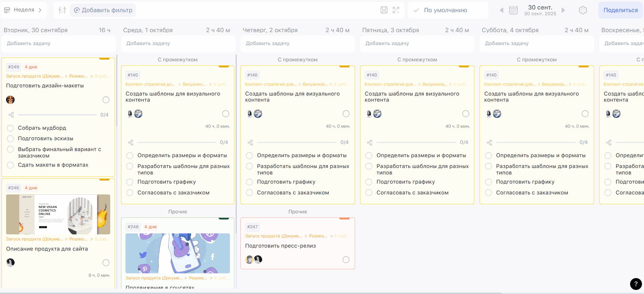The width and height of the screenshot is (644, 294).
Task: Click the filter settings sliders icon
Action: pyautogui.click(x=62, y=10)
